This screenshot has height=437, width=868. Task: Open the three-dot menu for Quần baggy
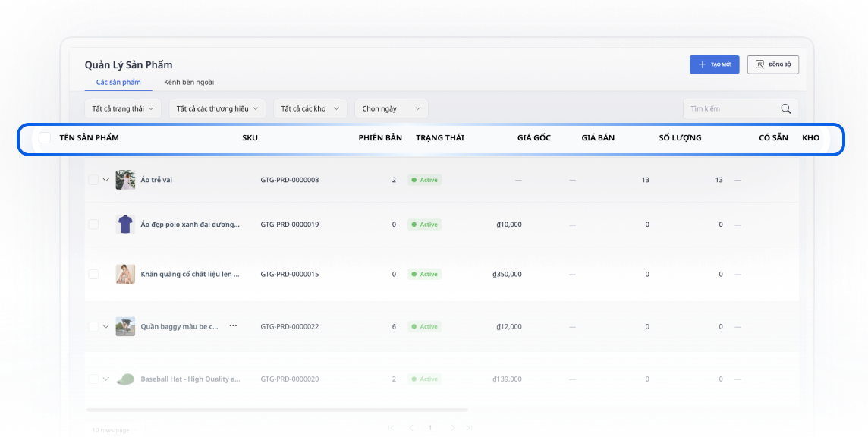click(233, 325)
